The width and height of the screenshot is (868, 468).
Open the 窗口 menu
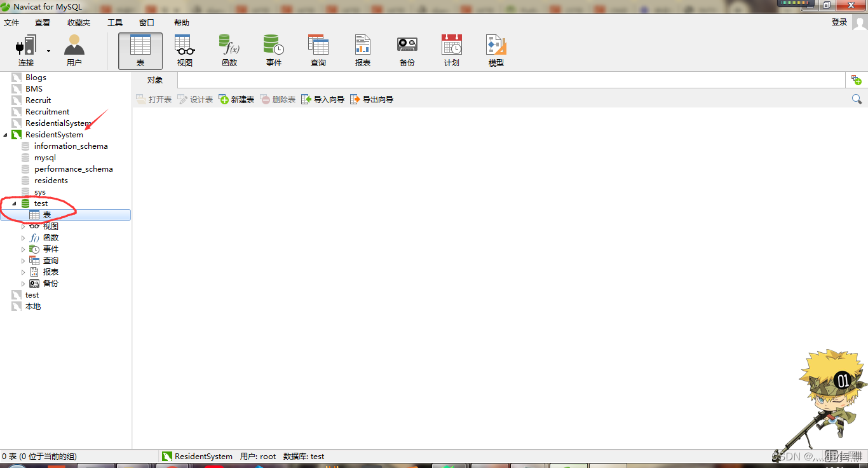[x=147, y=22]
